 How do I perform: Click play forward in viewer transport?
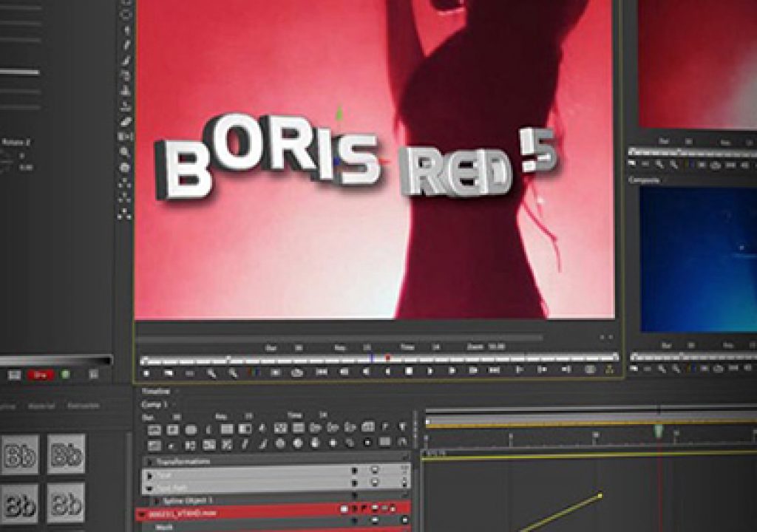430,371
